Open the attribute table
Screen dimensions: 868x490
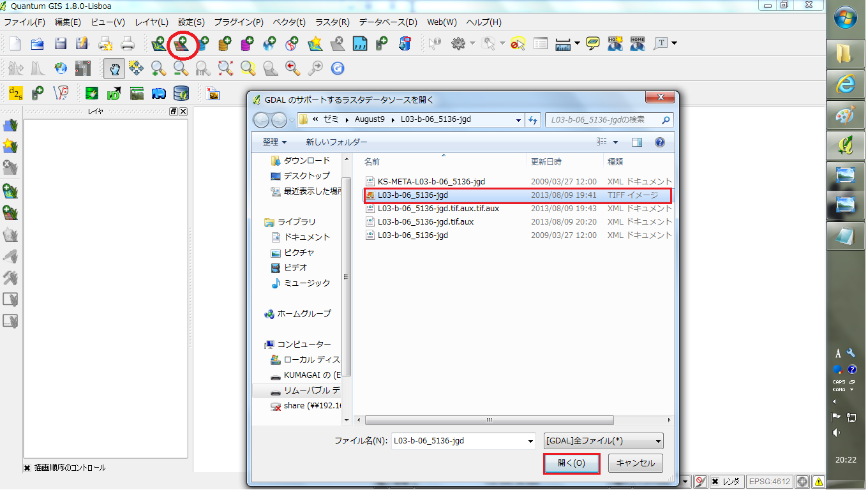click(541, 44)
